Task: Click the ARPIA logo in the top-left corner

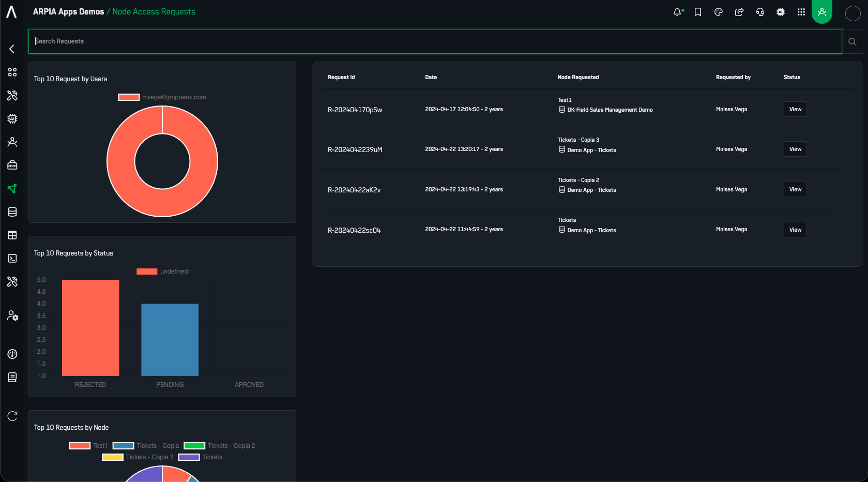Action: [11, 12]
